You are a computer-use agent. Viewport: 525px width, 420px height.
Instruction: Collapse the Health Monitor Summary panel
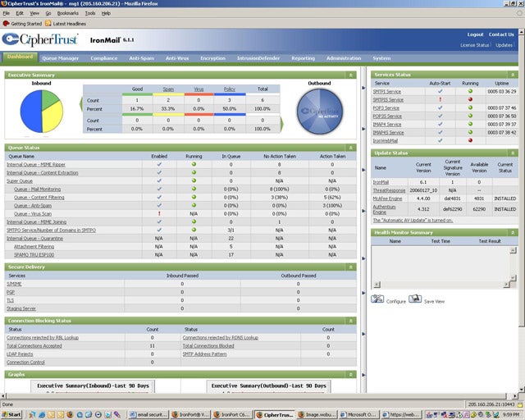pos(512,232)
